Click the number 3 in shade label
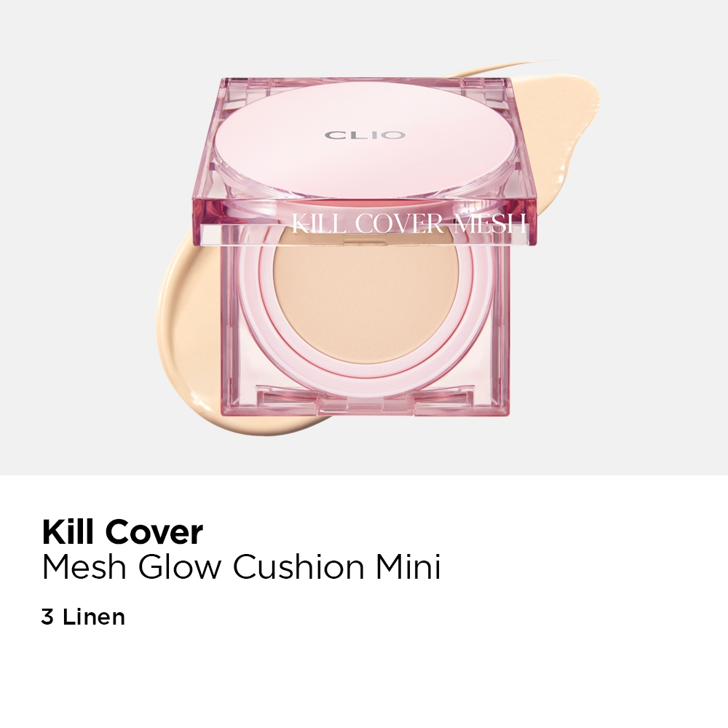Image resolution: width=728 pixels, height=728 pixels. [x=47, y=617]
